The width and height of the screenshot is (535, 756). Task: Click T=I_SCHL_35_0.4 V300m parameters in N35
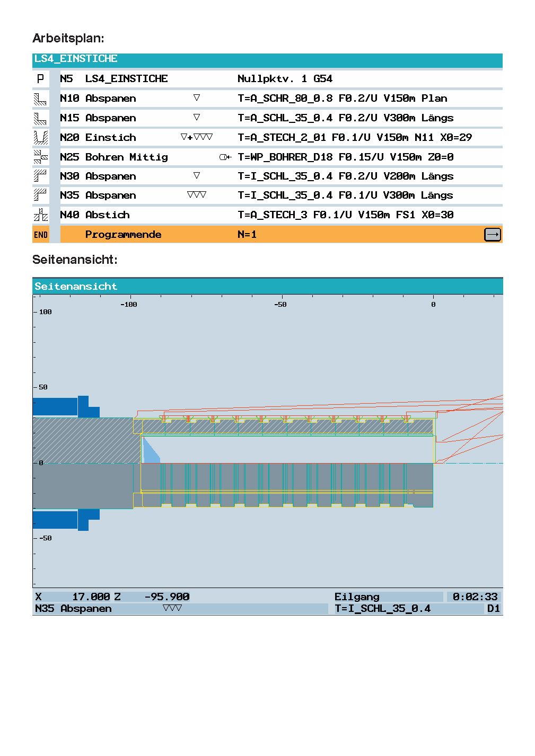click(x=345, y=195)
